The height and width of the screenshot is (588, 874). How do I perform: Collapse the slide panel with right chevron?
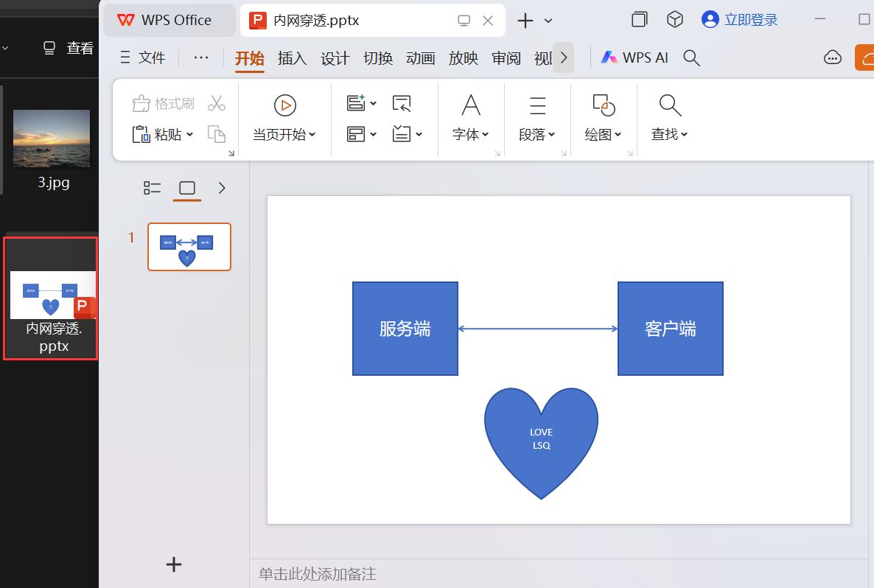(222, 189)
